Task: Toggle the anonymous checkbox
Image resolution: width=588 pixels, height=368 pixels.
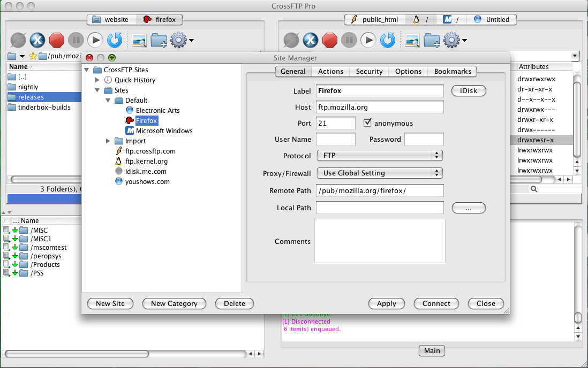Action: point(367,123)
